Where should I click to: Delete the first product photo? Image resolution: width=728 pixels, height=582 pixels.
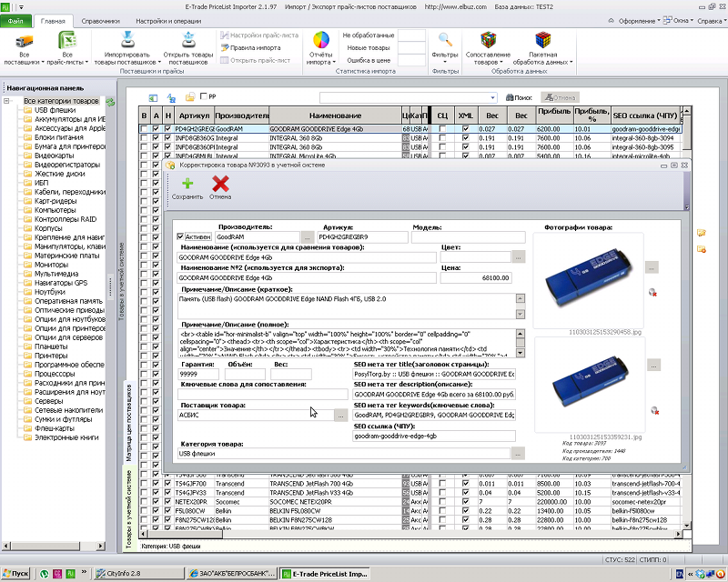(x=652, y=293)
